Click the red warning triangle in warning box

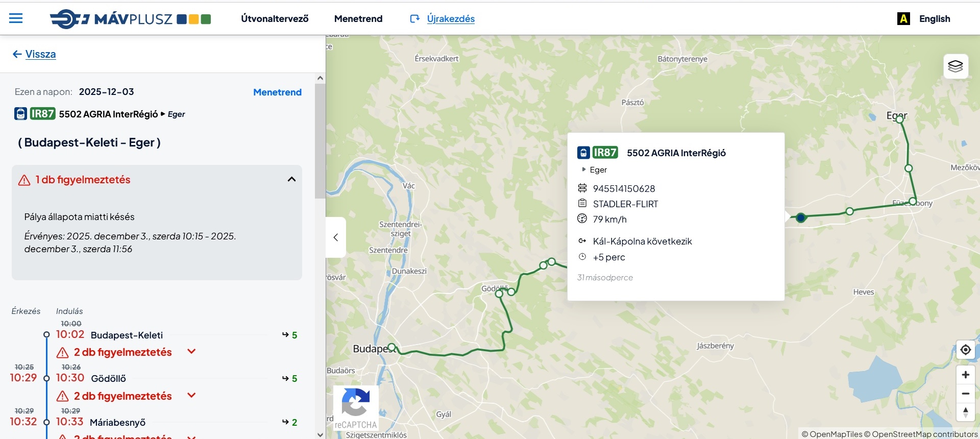click(x=24, y=180)
